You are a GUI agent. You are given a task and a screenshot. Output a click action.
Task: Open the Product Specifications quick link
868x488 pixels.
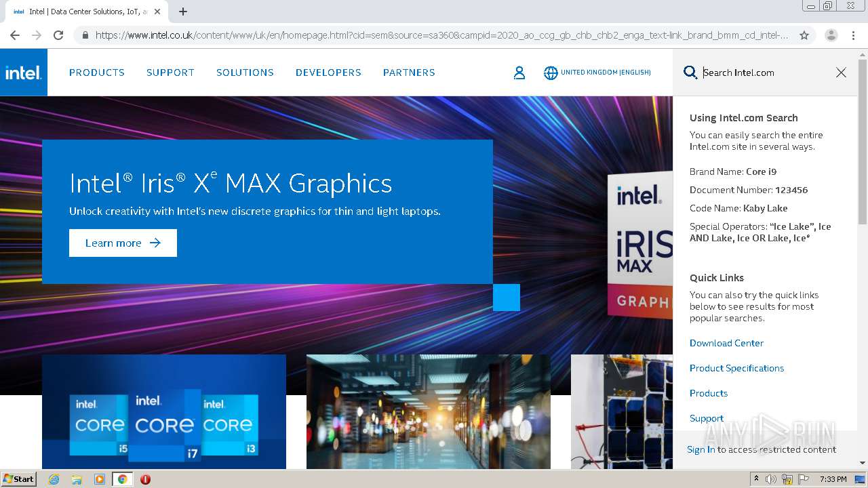736,368
